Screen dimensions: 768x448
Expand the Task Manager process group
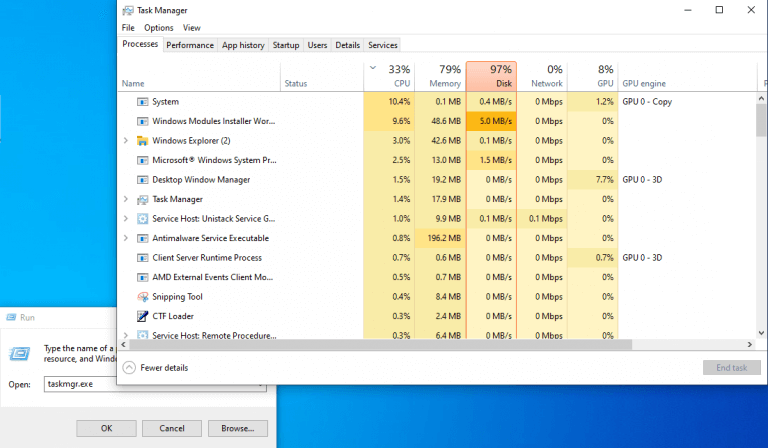[125, 199]
